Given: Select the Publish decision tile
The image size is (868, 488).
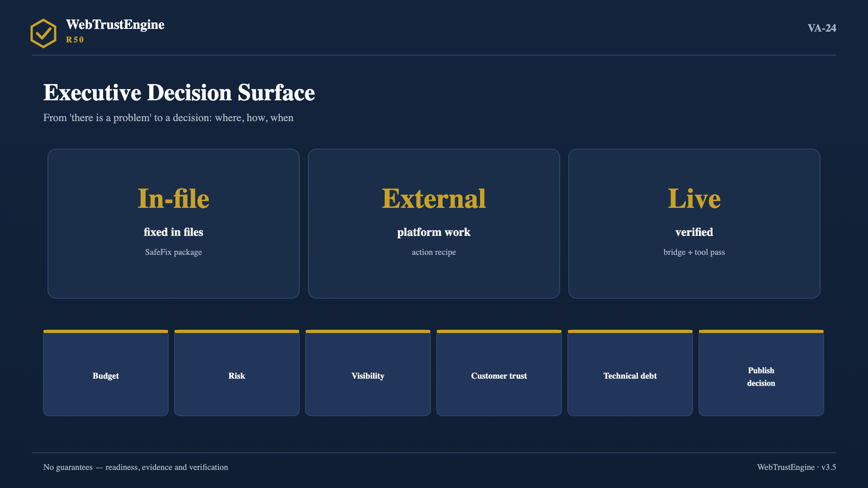Looking at the screenshot, I should coord(761,373).
